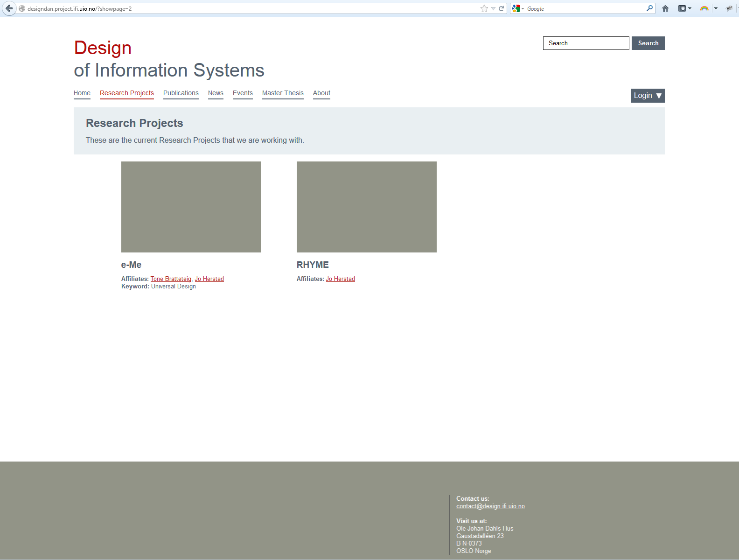The width and height of the screenshot is (739, 560).
Task: Focus the Google search input
Action: coord(586,8)
